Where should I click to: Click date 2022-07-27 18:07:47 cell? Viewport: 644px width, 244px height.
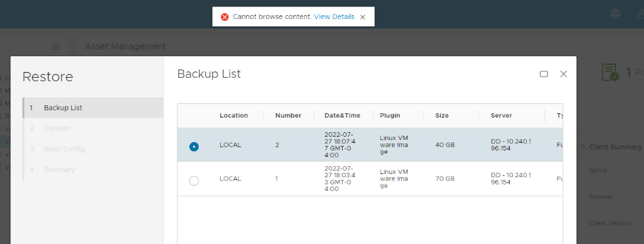pyautogui.click(x=341, y=145)
